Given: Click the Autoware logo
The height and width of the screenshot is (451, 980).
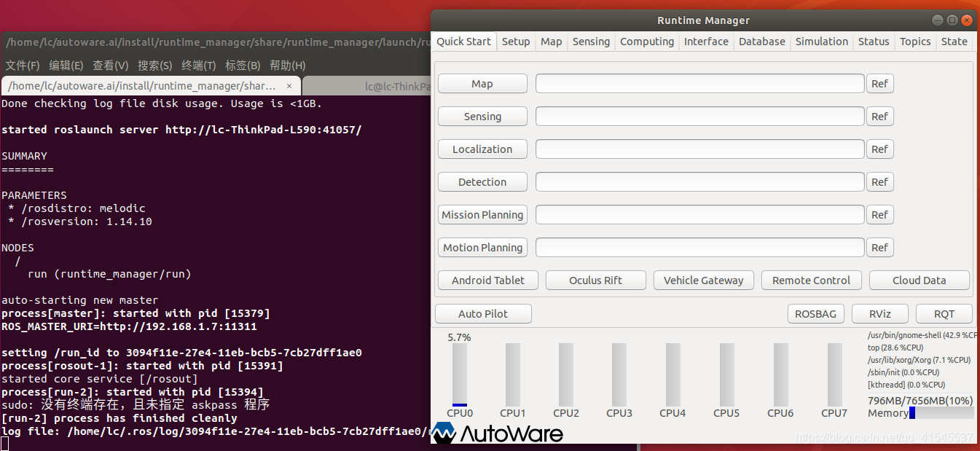Looking at the screenshot, I should click(x=498, y=434).
